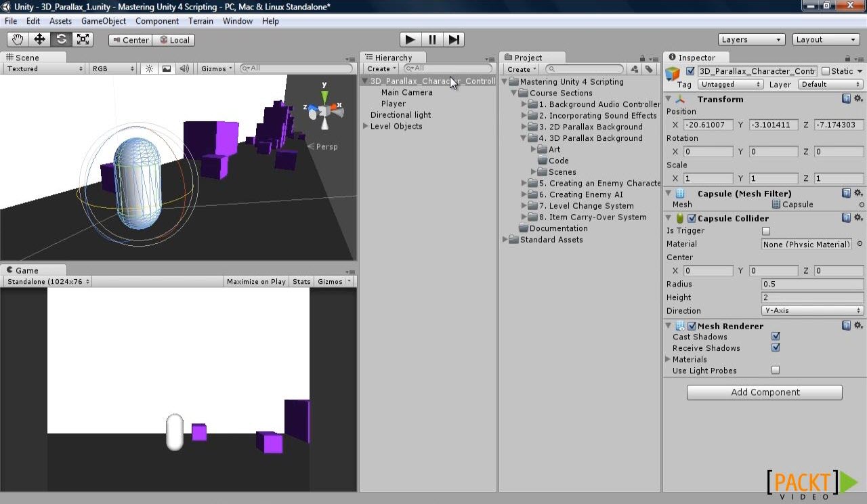Open the Direction Y-Axis dropdown
The width and height of the screenshot is (867, 504).
click(x=813, y=310)
